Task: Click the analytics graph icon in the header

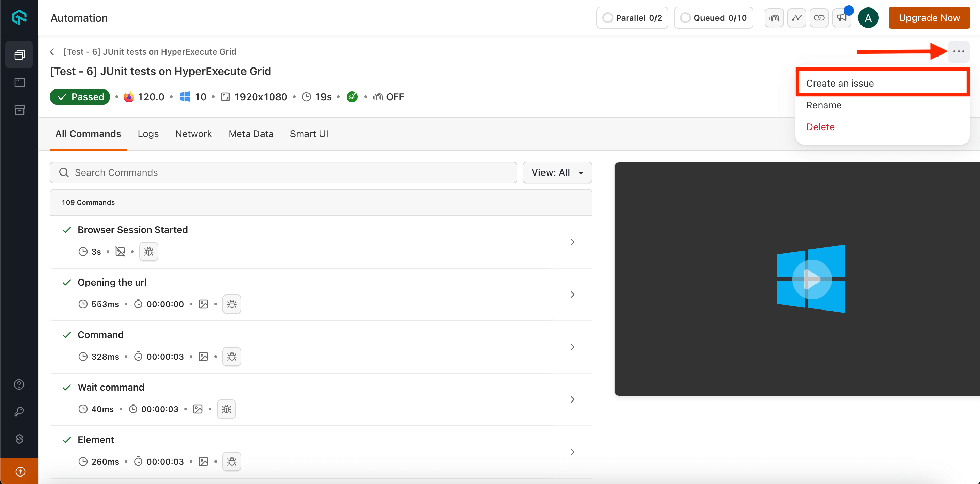Action: [796, 18]
